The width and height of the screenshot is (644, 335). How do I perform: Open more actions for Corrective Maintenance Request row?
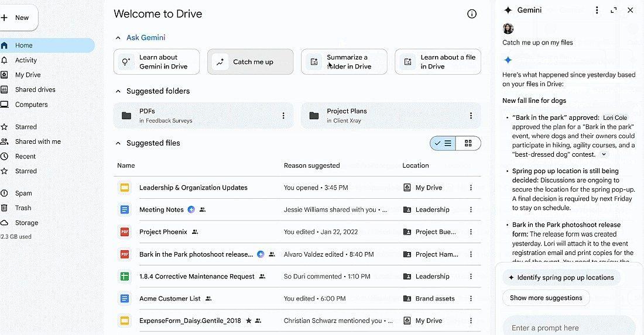point(471,277)
